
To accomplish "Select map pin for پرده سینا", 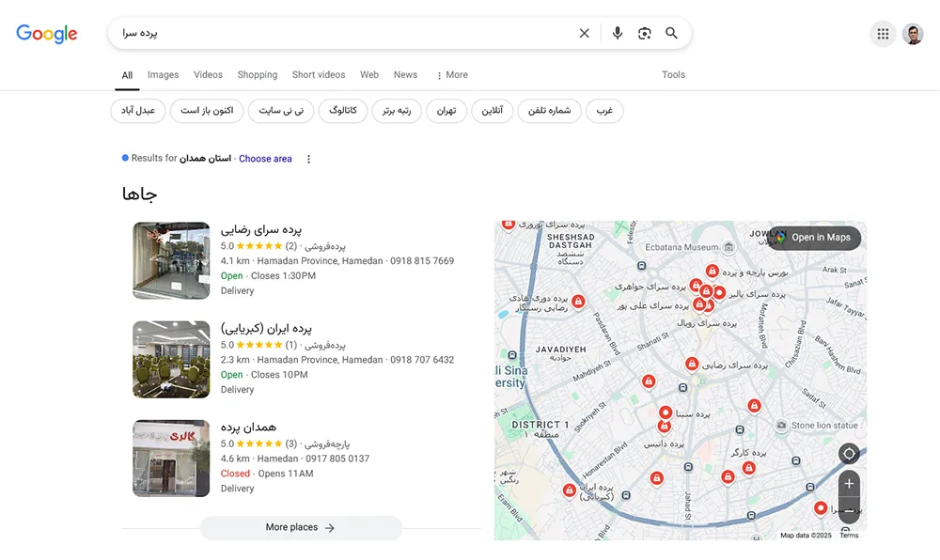I will point(666,412).
